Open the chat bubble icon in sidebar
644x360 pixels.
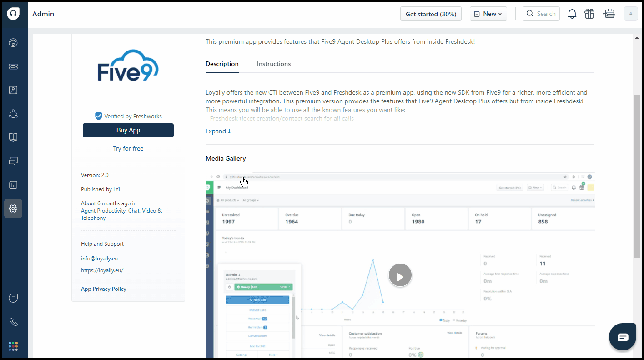(13, 298)
